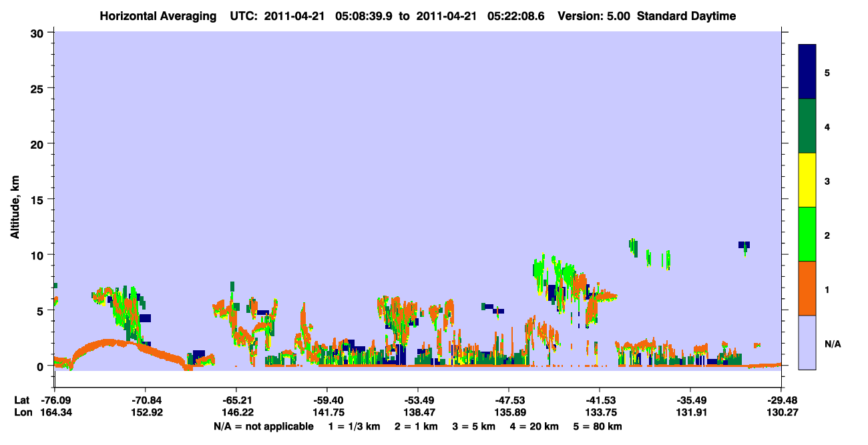Click longitude value 130.27

coord(781,412)
